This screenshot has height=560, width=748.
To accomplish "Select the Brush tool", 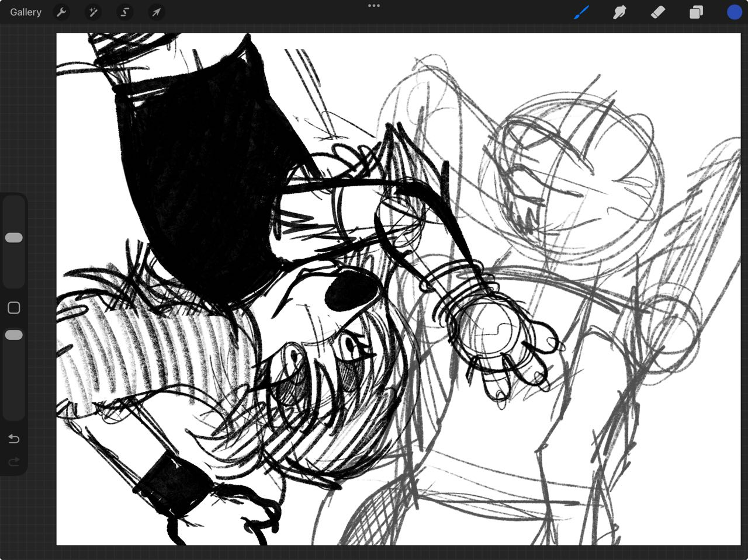I will click(x=581, y=12).
